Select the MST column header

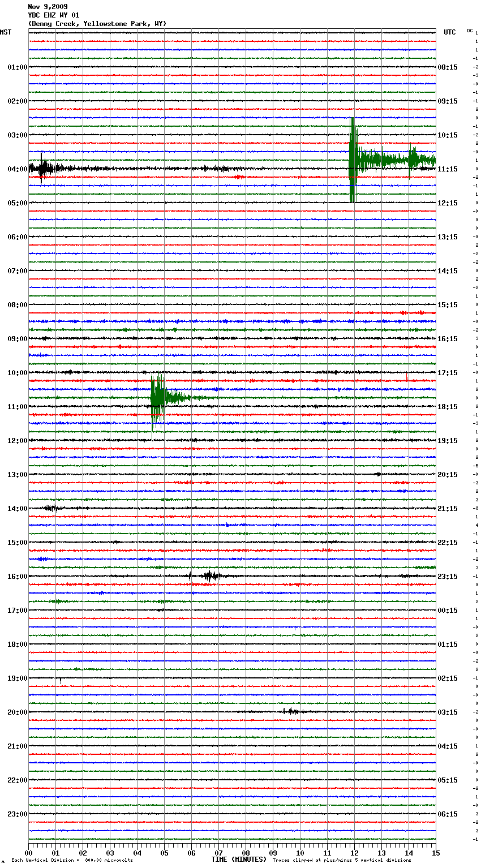point(6,32)
